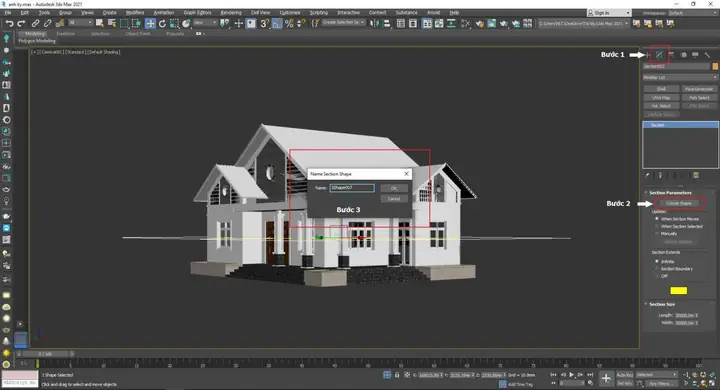This screenshot has height=390, width=720.
Task: Toggle the ribbon visibility eye icon
Action: (198, 34)
